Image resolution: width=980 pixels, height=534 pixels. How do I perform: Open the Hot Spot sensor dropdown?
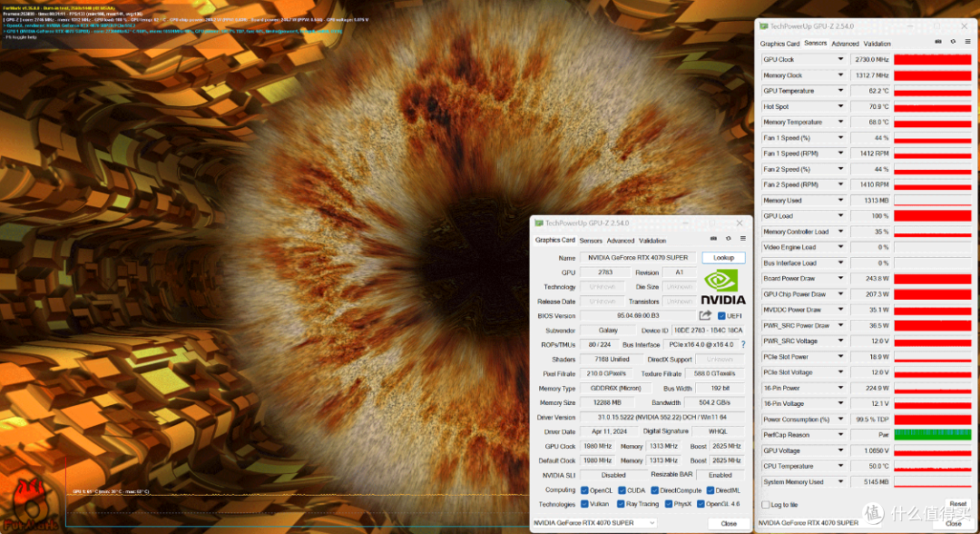tap(840, 106)
